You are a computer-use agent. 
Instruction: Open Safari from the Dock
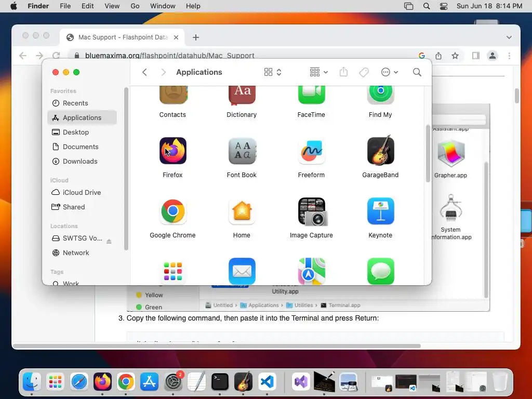click(79, 382)
